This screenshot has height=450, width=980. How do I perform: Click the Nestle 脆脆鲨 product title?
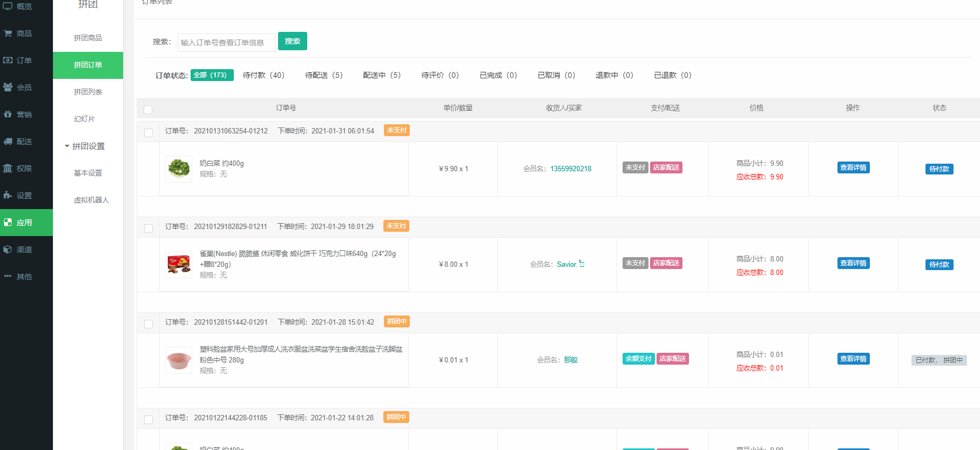(x=298, y=259)
